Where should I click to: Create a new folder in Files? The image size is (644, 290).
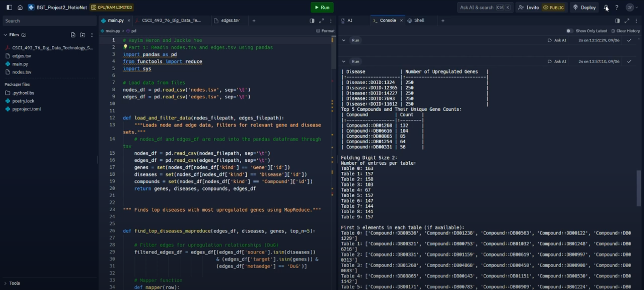(x=82, y=35)
